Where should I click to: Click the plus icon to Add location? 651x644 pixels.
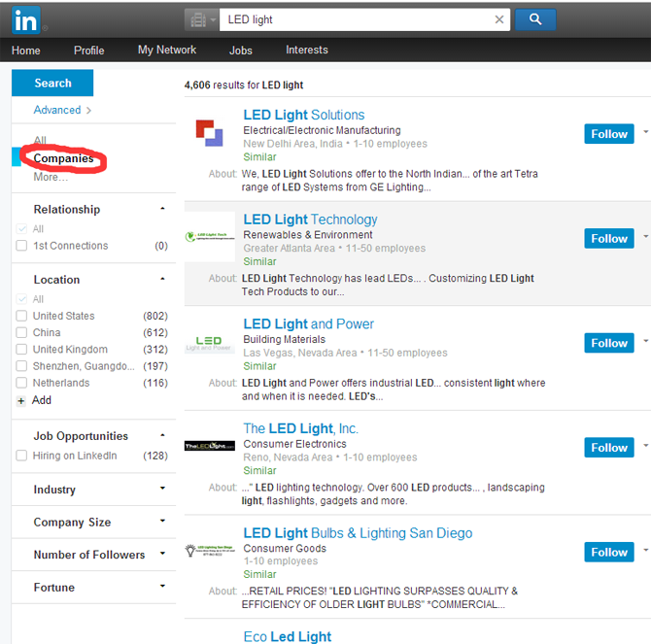[21, 400]
